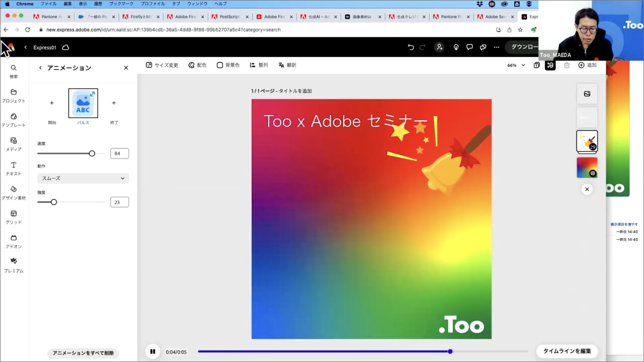This screenshot has width=644, height=362.
Task: Close the layer stack with X button
Action: pyautogui.click(x=587, y=189)
